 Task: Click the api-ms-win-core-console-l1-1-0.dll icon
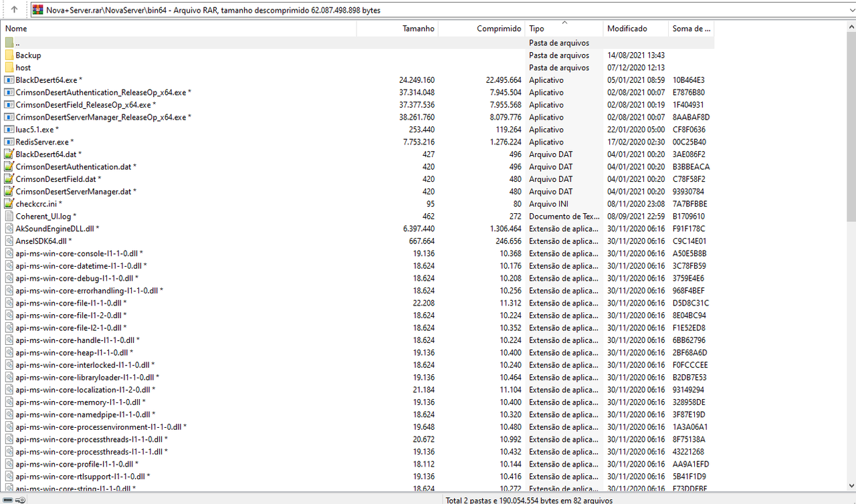(x=9, y=253)
